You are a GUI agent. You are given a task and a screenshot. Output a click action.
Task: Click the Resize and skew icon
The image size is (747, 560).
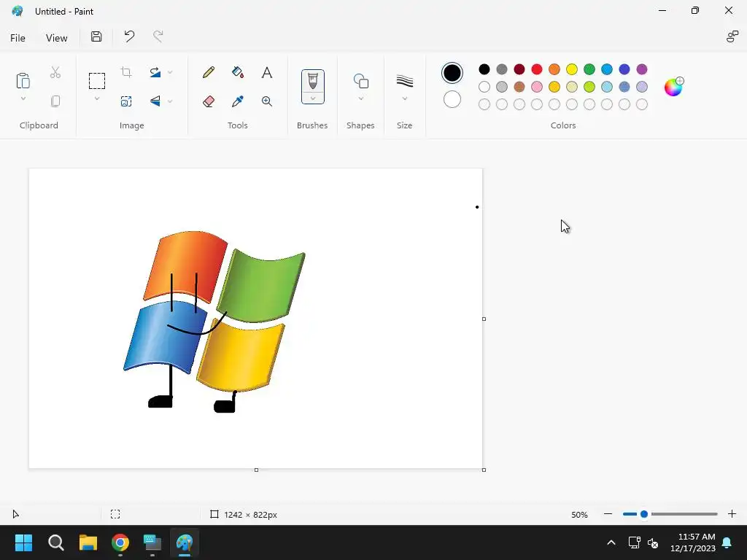pos(126,101)
